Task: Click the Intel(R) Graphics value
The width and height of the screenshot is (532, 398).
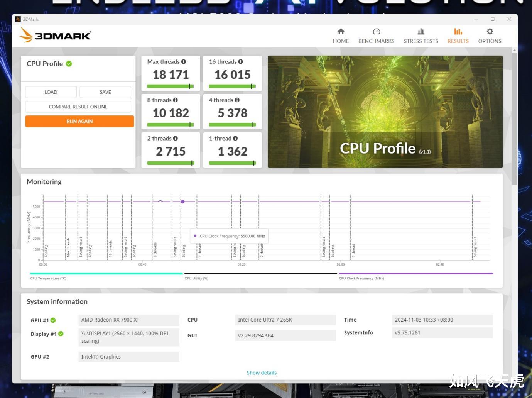Action: [x=129, y=357]
